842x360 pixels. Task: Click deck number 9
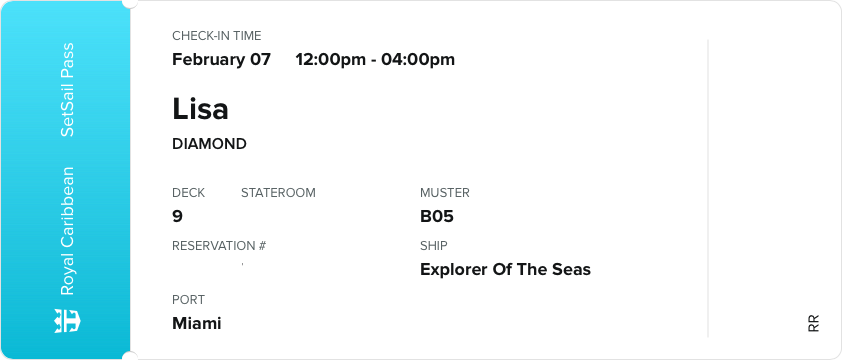[177, 217]
